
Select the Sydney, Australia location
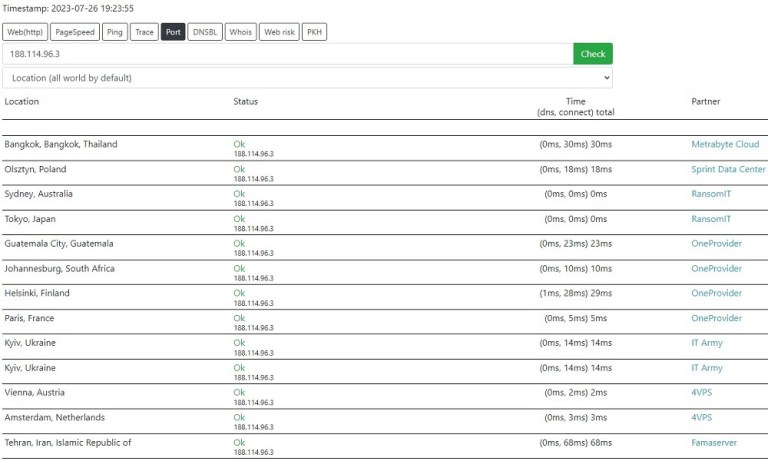point(38,194)
